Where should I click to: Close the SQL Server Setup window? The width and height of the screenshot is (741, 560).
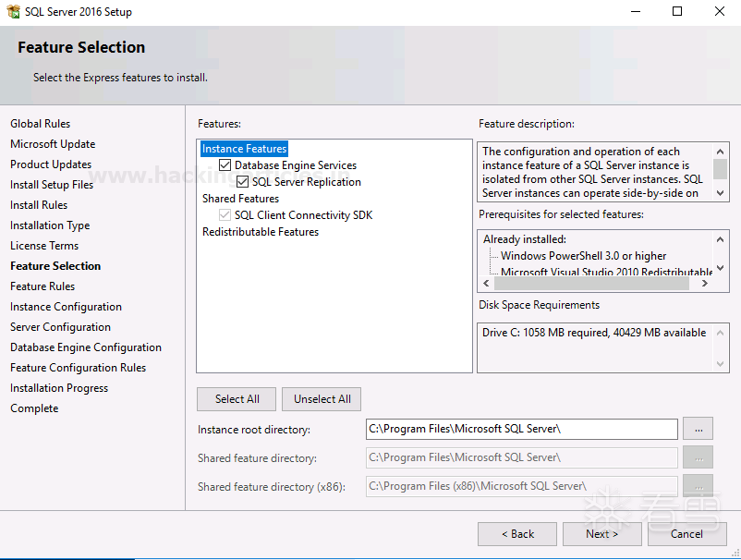[719, 11]
